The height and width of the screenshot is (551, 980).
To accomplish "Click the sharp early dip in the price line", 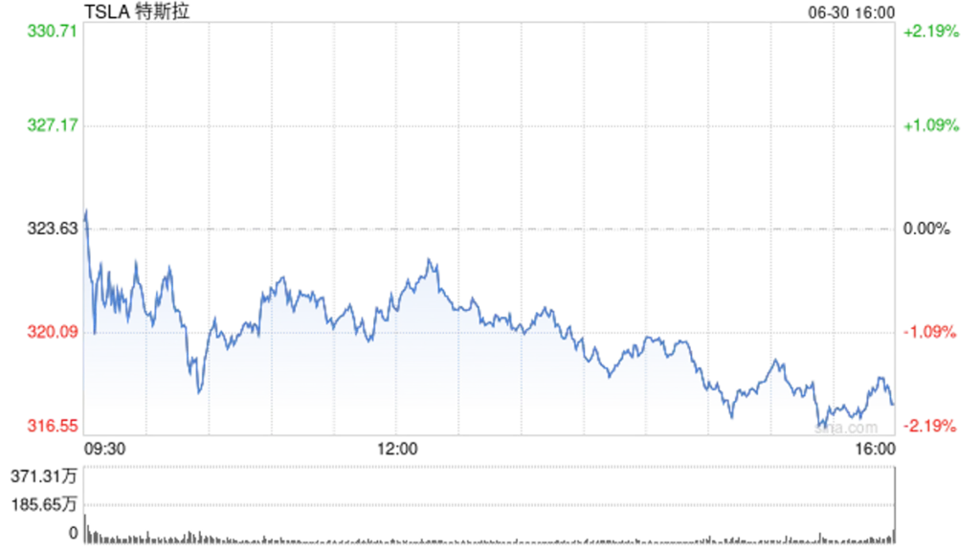I will [x=198, y=392].
